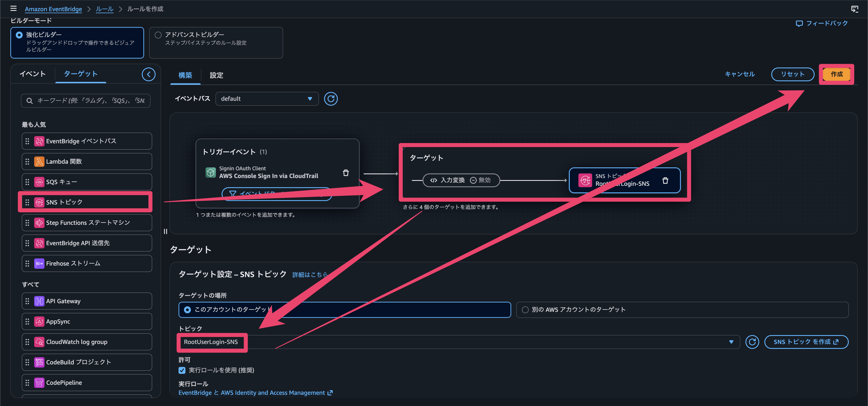Image resolution: width=868 pixels, height=406 pixels.
Task: Remove the SNS topic target trash icon
Action: (x=665, y=180)
